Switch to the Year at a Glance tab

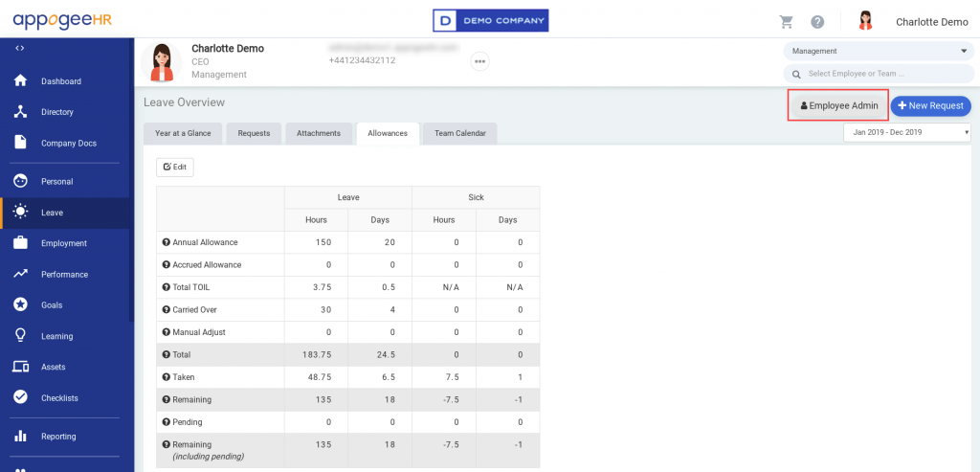coord(183,133)
